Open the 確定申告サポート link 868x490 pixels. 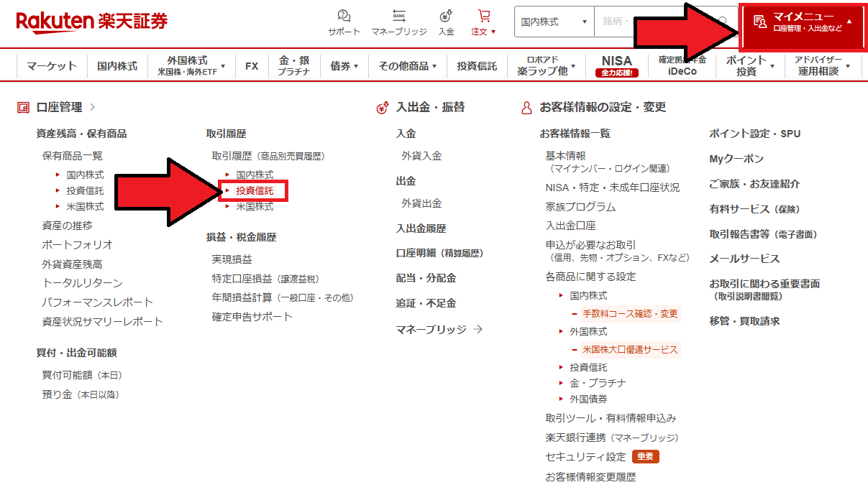(252, 317)
